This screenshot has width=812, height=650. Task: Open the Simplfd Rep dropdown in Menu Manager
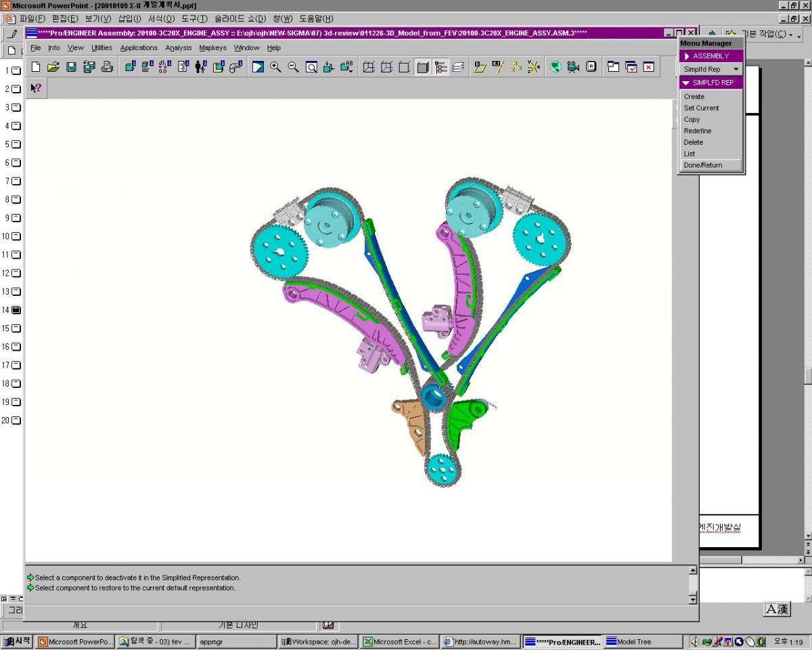click(711, 69)
